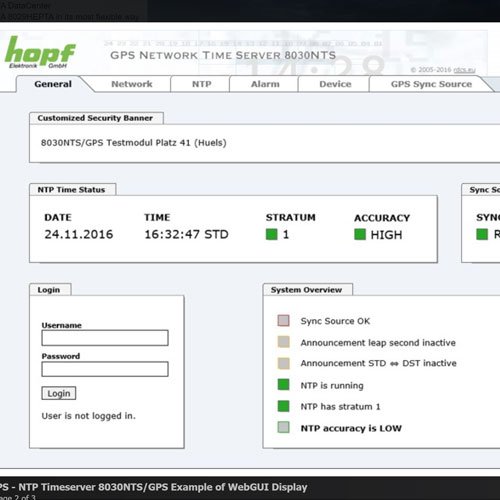This screenshot has width=500, height=500.
Task: Click the NTP has stratum 1 indicator
Action: coord(283,406)
